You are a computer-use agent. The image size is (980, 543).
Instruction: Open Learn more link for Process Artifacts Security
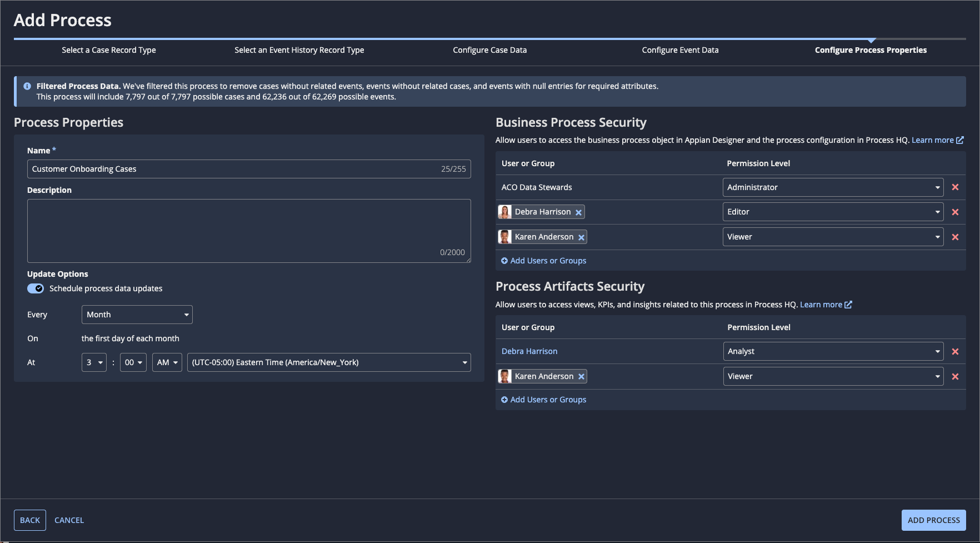(x=826, y=305)
